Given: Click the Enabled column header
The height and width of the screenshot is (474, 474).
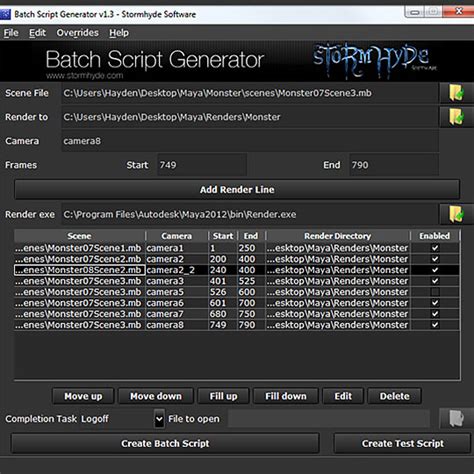Looking at the screenshot, I should tap(435, 236).
